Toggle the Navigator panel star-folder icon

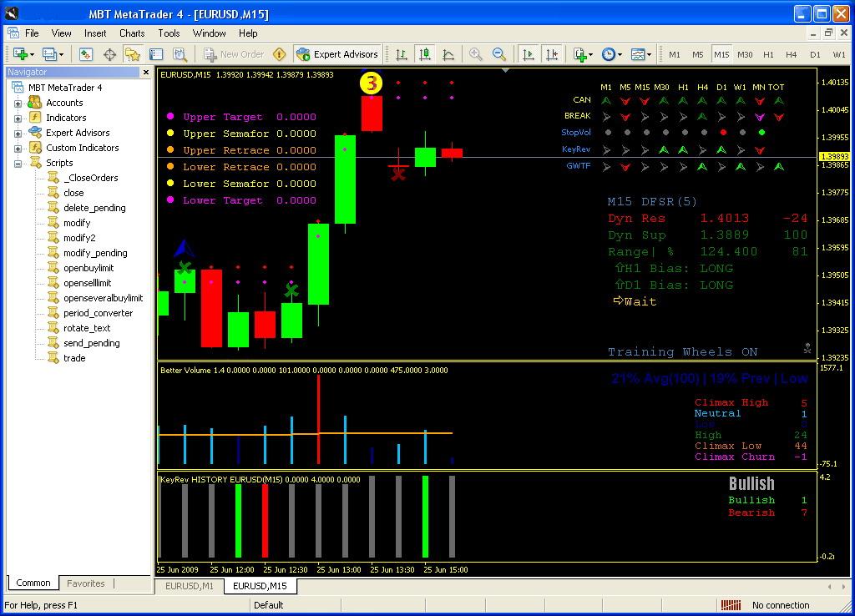[133, 54]
